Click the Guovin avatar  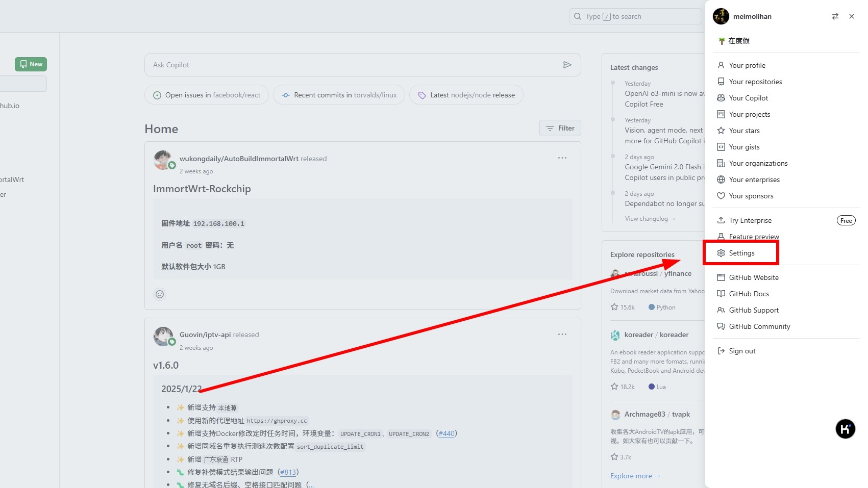pos(163,336)
